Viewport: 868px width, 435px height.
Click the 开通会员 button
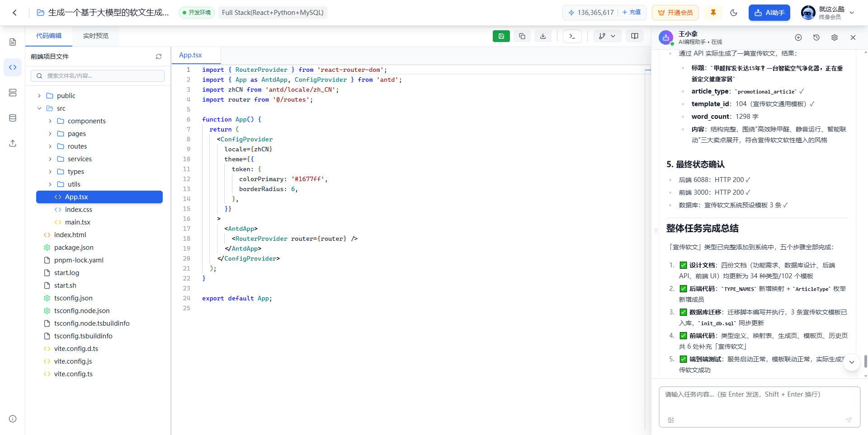click(x=675, y=13)
